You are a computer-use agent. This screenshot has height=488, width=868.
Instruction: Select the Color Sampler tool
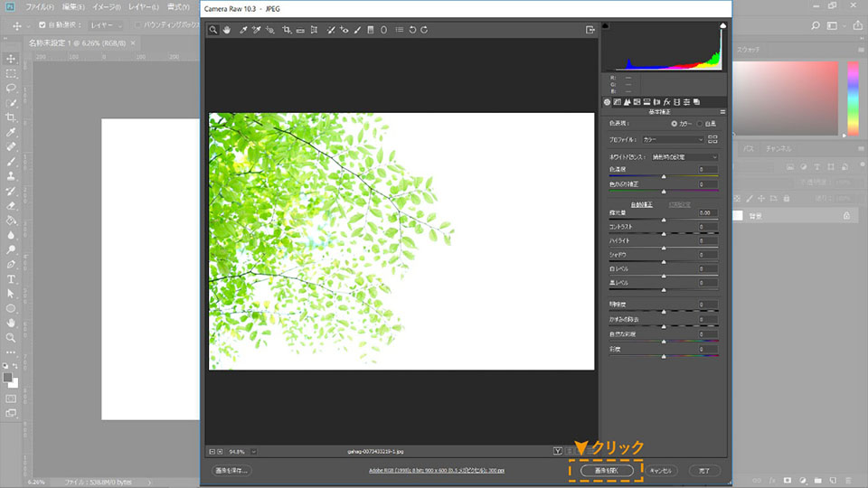(256, 30)
